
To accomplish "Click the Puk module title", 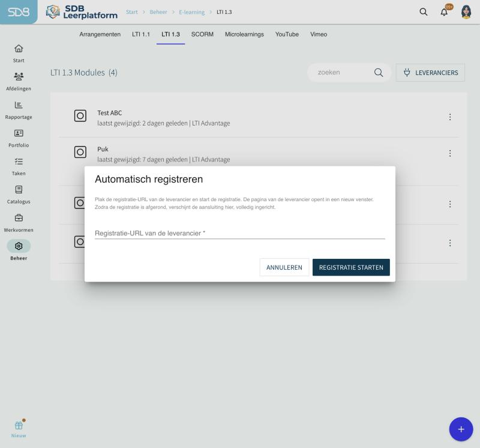I will click(x=103, y=149).
